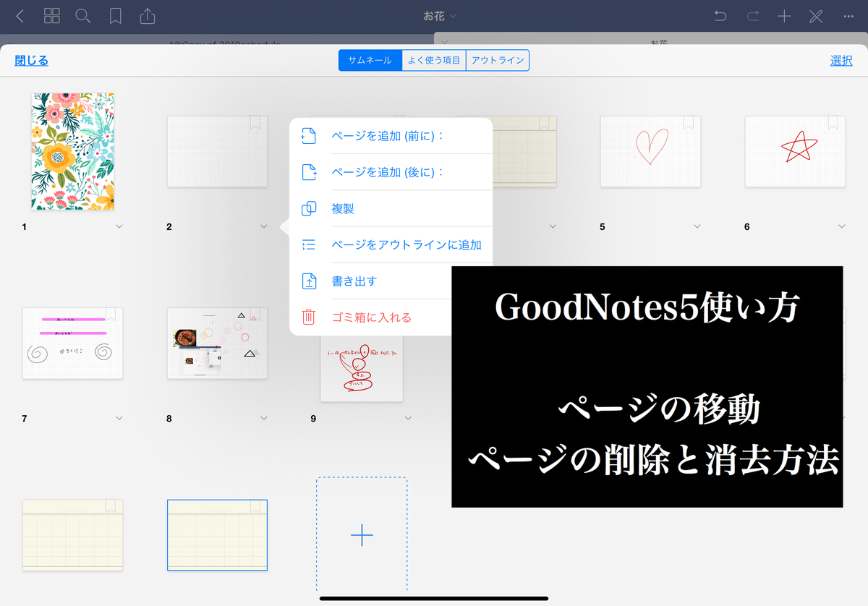
Task: Expand the chevron under page 5
Action: pyautogui.click(x=697, y=226)
